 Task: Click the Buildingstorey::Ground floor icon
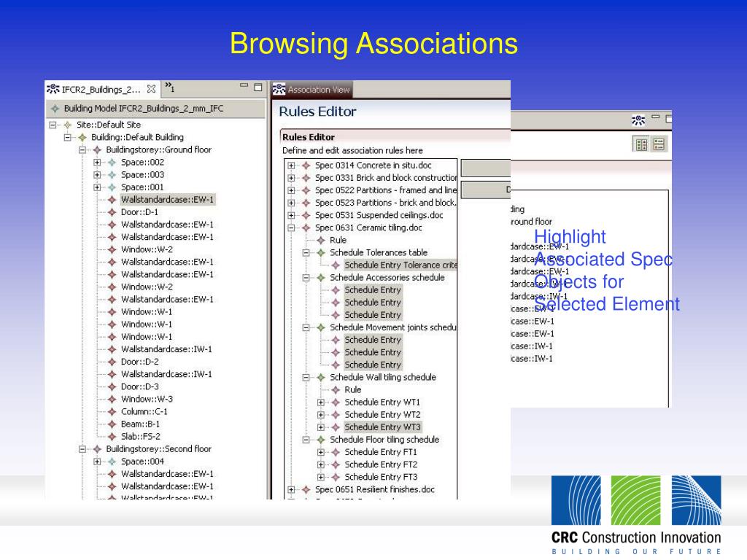[97, 149]
